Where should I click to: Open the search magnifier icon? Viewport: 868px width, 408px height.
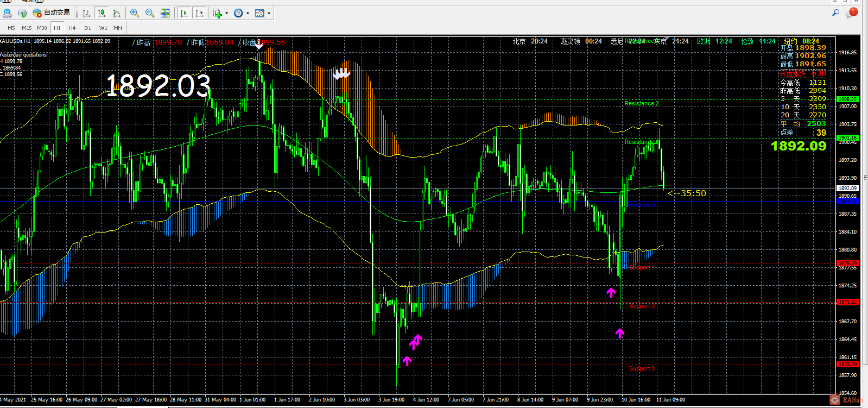836,12
